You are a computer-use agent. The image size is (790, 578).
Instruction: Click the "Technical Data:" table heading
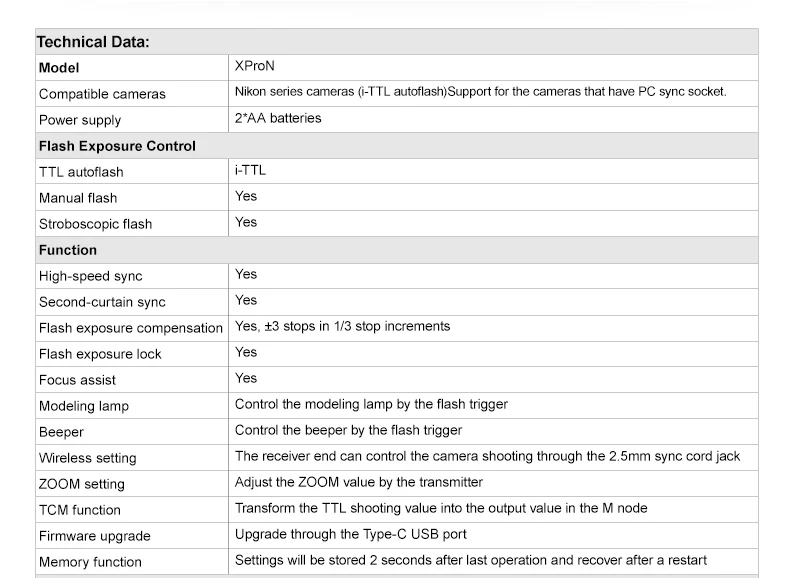[93, 42]
